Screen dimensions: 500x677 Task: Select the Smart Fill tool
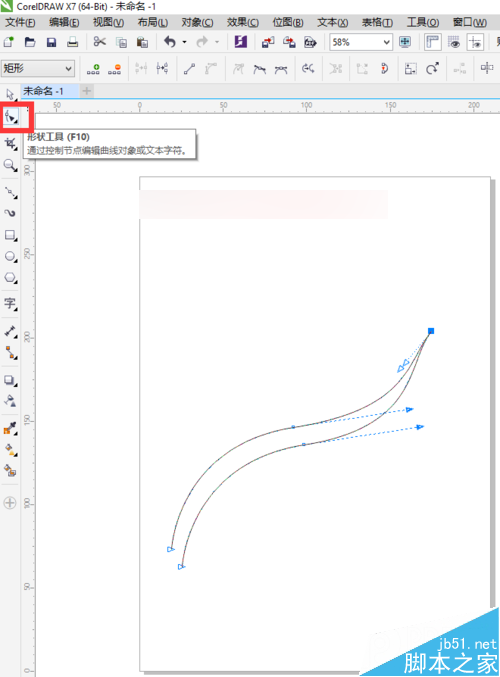pos(10,470)
